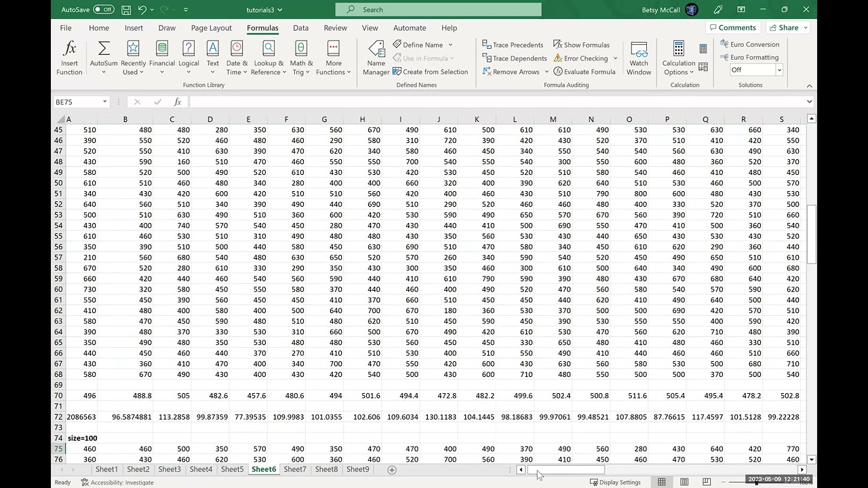This screenshot has height=488, width=868.
Task: Open Sheet3 tab
Action: click(x=170, y=470)
